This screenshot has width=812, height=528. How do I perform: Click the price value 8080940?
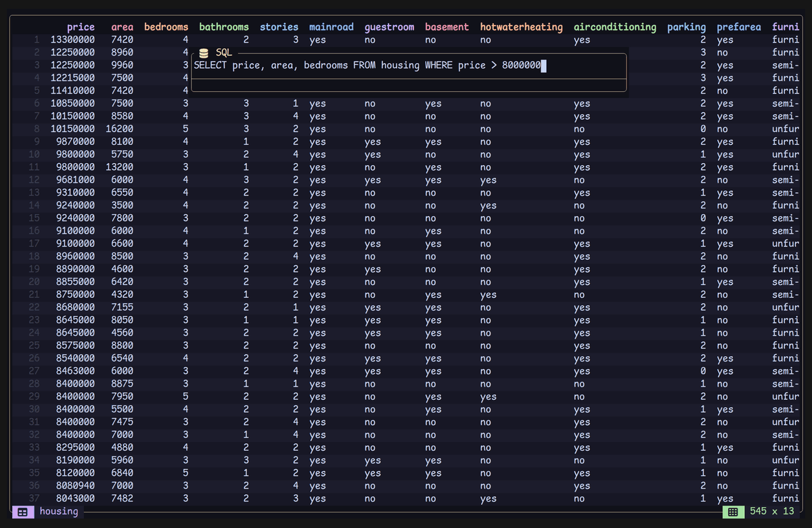pos(75,486)
